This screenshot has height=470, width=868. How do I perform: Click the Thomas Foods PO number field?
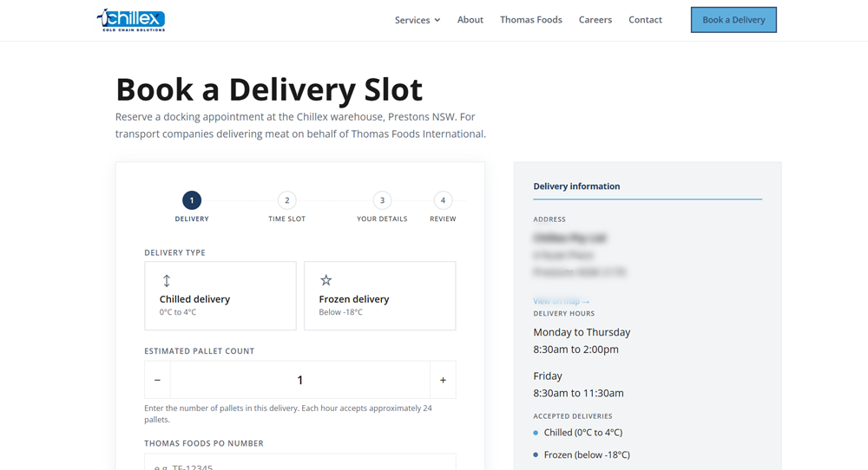pos(300,462)
